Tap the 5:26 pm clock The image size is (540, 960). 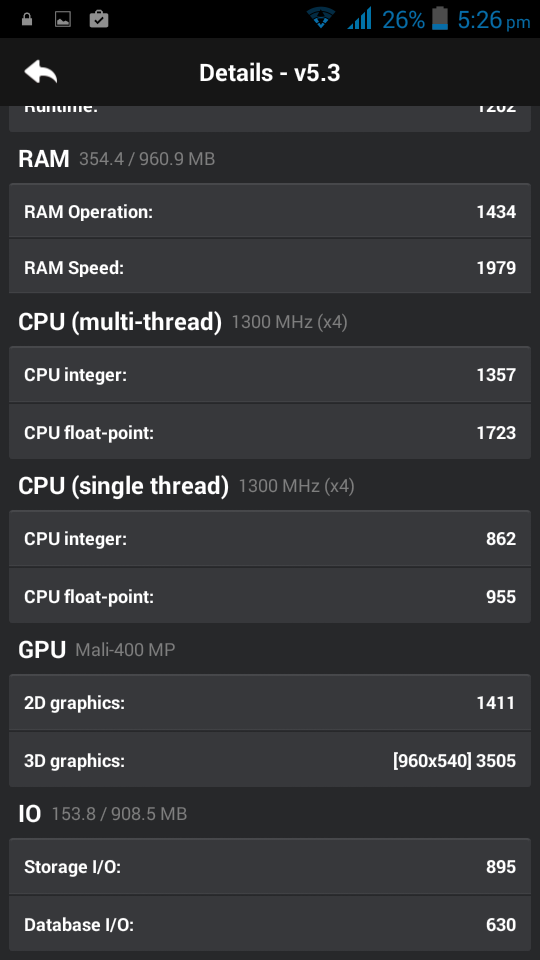tap(493, 20)
